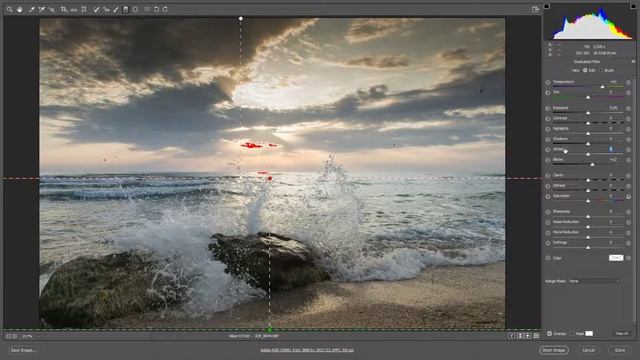Click the Save Image button
Image resolution: width=640 pixels, height=360 pixels.
pyautogui.click(x=23, y=350)
